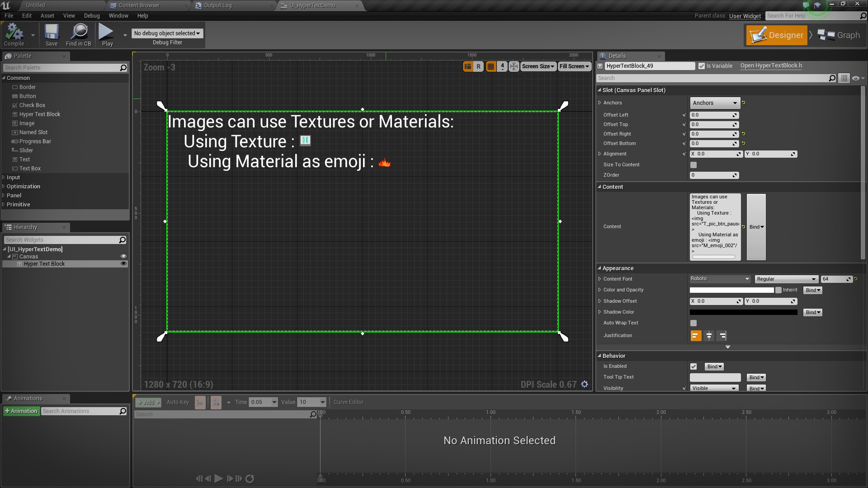Uncheck the Is Variable checkbox
The width and height of the screenshot is (868, 488).
click(701, 66)
